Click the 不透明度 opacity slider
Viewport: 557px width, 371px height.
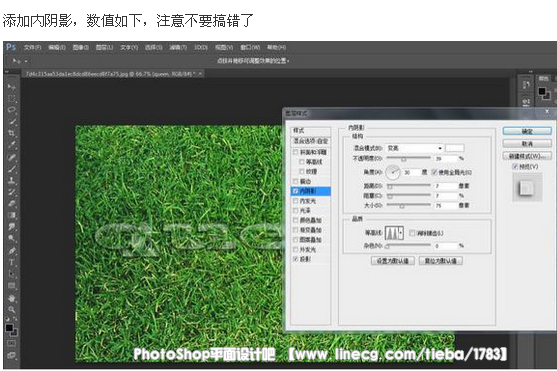coord(409,158)
